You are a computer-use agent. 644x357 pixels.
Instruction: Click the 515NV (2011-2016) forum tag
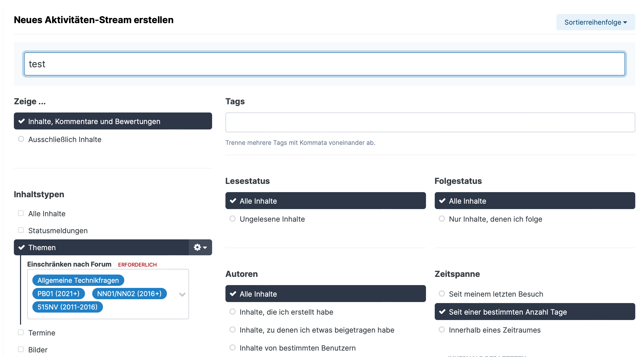coord(67,307)
